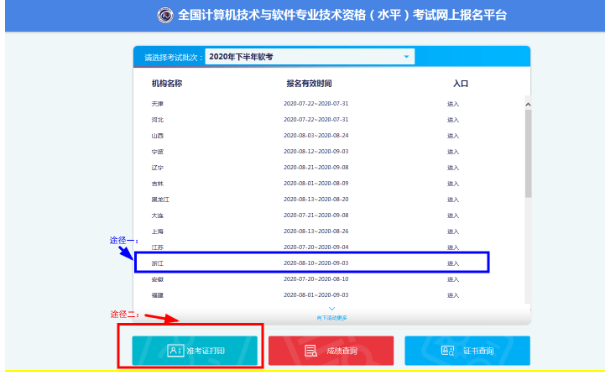The image size is (610, 372).
Task: Click 进入 in the 2020-08-12~2020-09-03 row
Action: point(453,152)
